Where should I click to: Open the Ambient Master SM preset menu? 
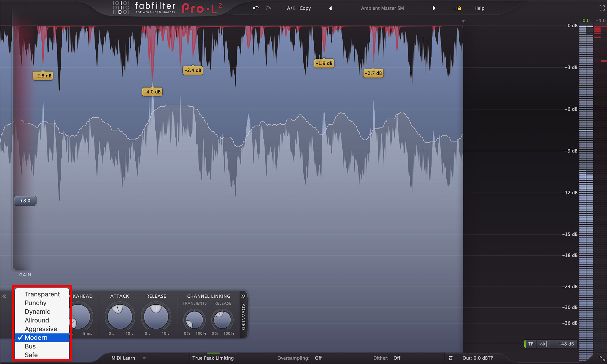point(382,8)
